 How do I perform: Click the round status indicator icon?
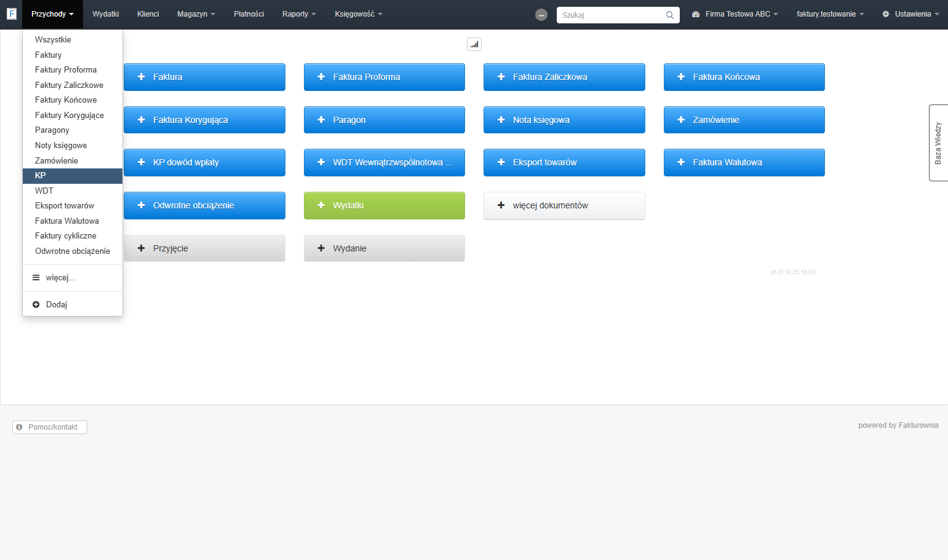541,15
